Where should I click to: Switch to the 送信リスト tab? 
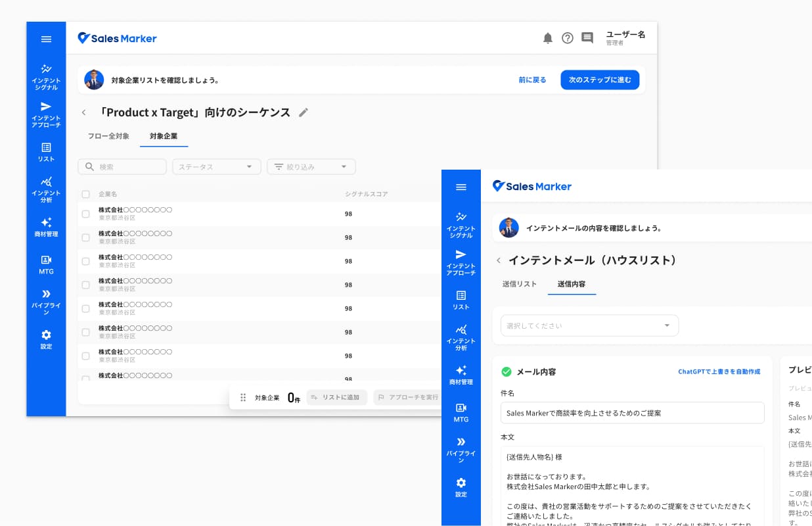[x=520, y=284]
